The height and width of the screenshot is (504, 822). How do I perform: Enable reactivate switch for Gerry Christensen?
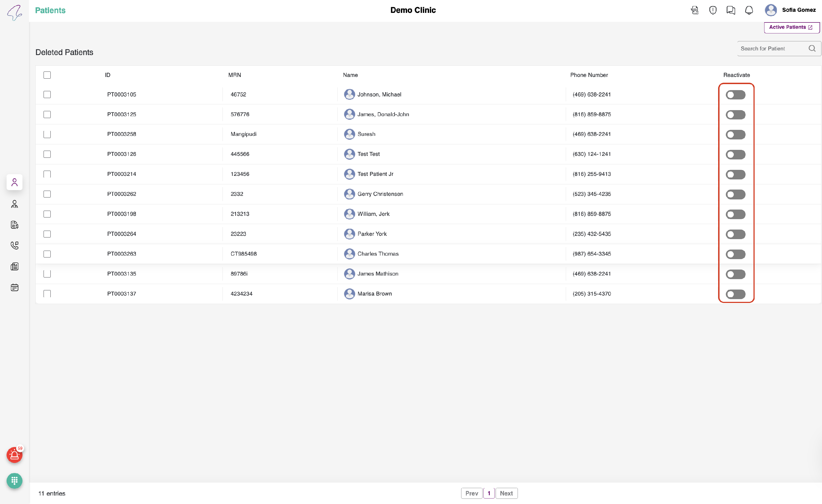point(735,194)
